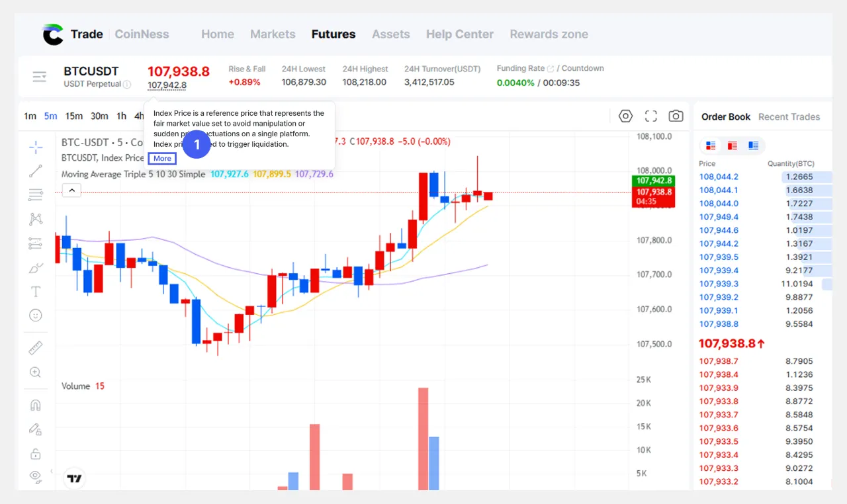This screenshot has height=504, width=847.
Task: Select the 15m timeframe
Action: [x=74, y=116]
